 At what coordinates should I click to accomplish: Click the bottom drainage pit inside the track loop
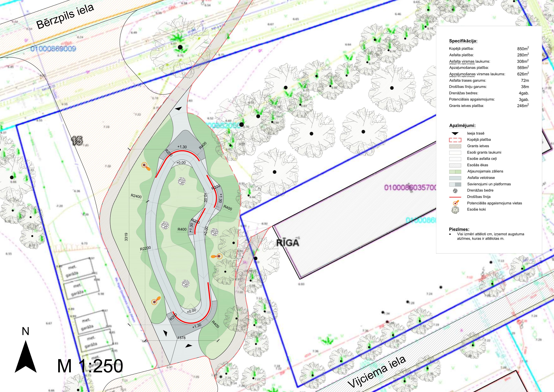tap(185, 283)
